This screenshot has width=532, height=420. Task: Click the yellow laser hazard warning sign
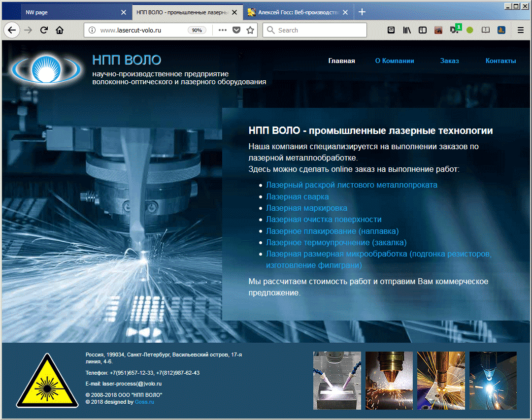(x=47, y=381)
